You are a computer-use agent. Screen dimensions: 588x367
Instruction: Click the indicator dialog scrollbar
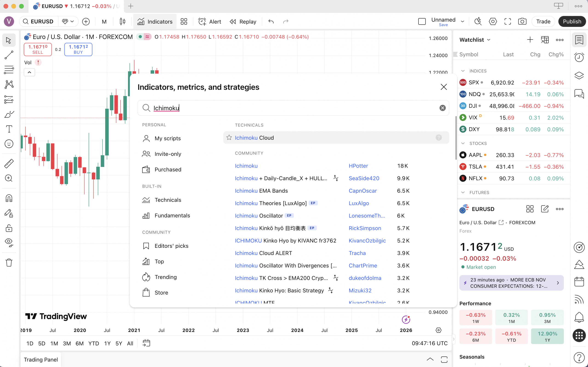[456, 137]
